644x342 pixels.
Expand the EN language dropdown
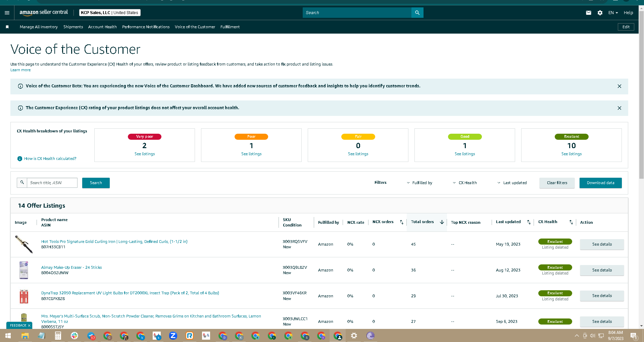(613, 13)
